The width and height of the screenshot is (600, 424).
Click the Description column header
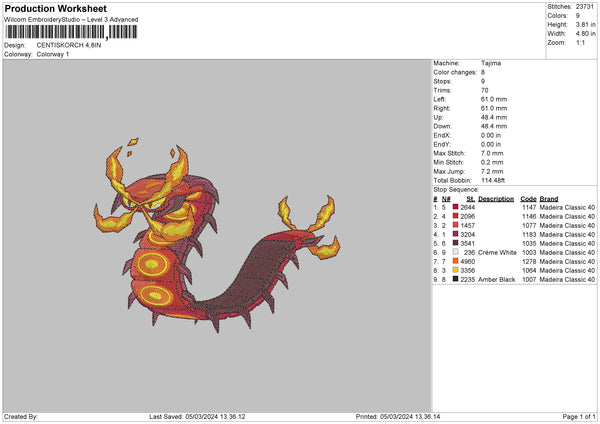click(496, 199)
